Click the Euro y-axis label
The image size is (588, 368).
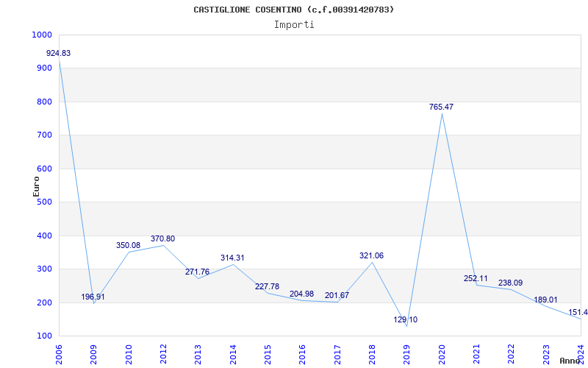point(36,186)
